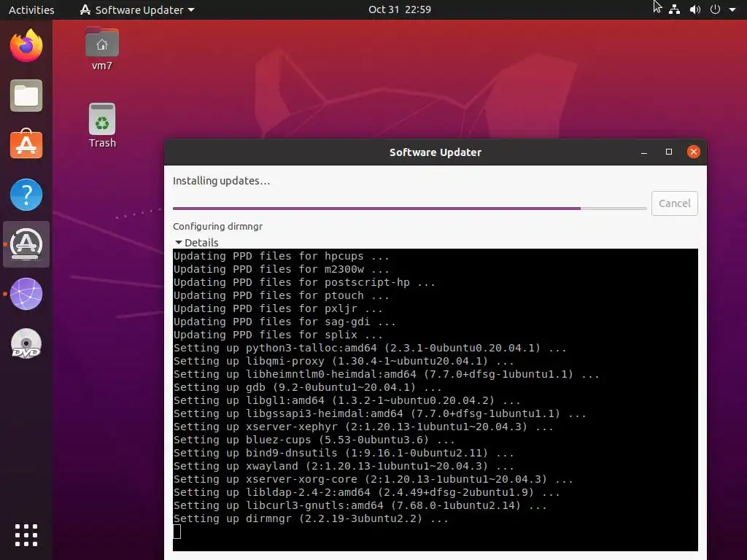Open the Oct 31 22:59 clock menu

coord(399,9)
